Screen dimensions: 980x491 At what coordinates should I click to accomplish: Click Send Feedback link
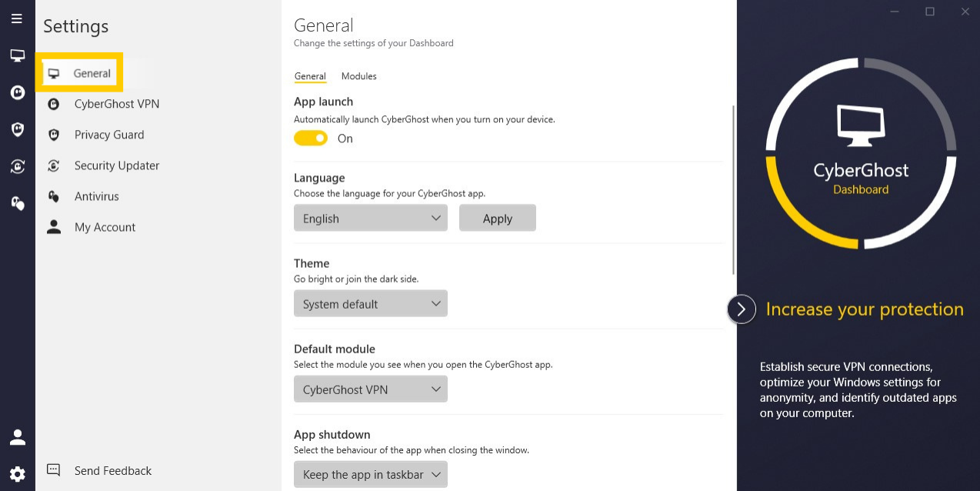pyautogui.click(x=113, y=471)
